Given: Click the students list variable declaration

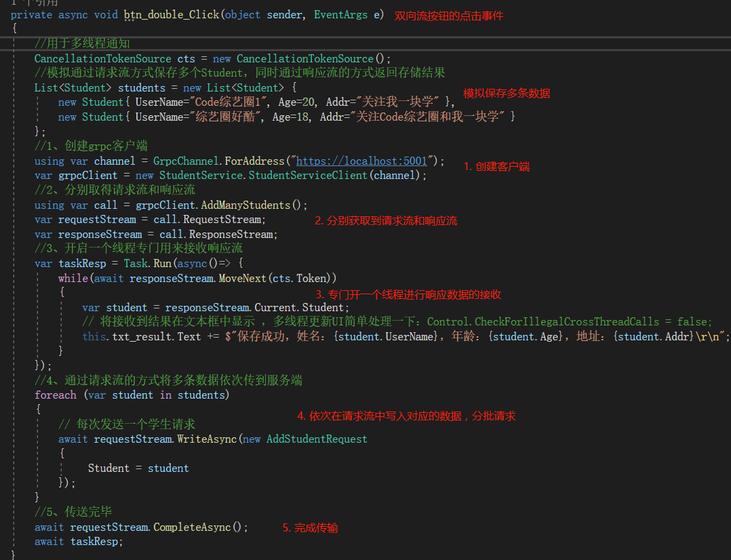Looking at the screenshot, I should click(142, 87).
